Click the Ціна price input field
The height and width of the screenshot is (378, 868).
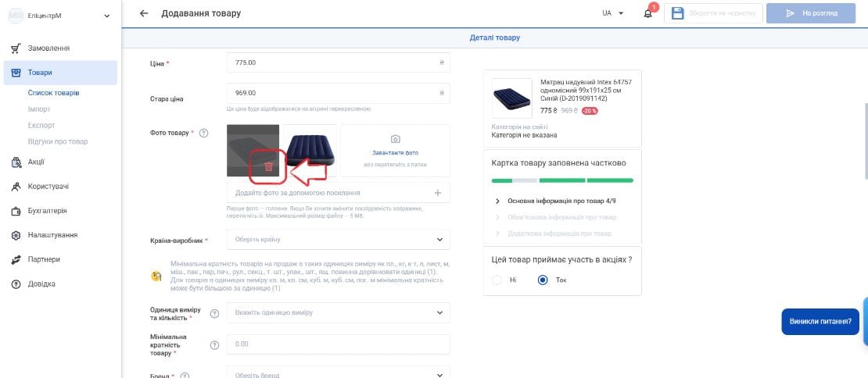[339, 62]
